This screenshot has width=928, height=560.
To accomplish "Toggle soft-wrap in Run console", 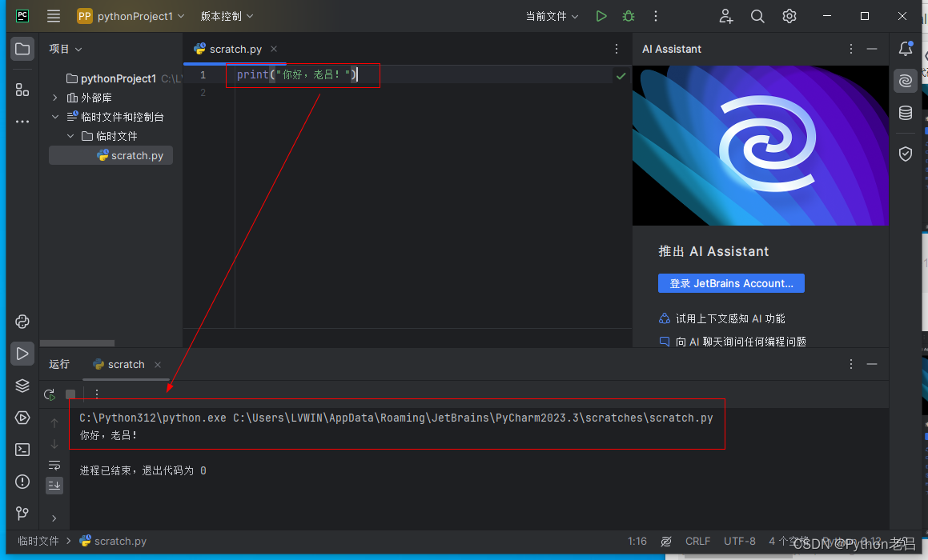I will coord(54,465).
